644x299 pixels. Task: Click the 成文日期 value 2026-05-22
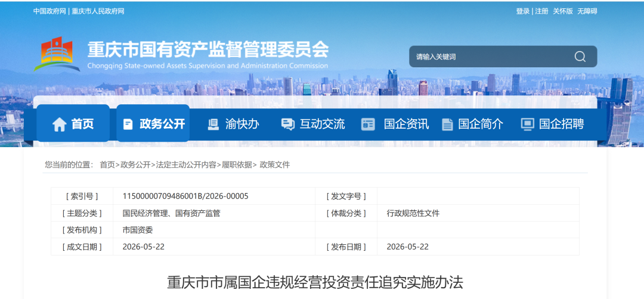(x=144, y=247)
